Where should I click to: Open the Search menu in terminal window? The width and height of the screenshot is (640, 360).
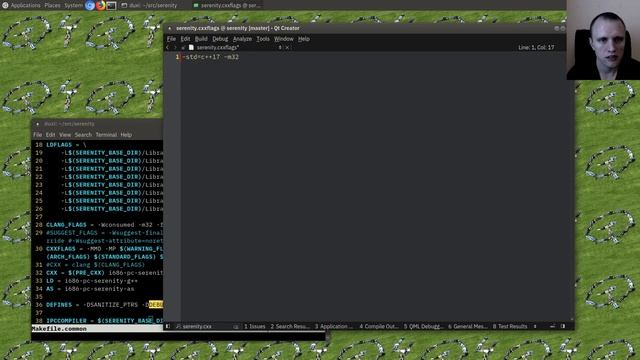tap(83, 135)
